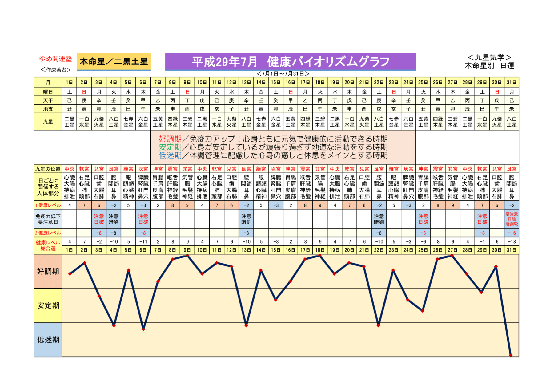Click the red ゆめ開運塾 text
Image resolution: width=554 pixels, height=392 pixels.
(55, 59)
